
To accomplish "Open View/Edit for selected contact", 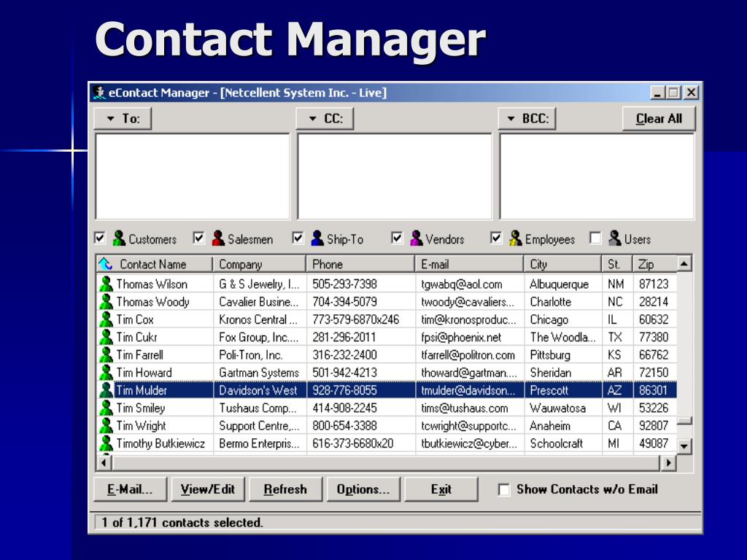I will point(208,489).
